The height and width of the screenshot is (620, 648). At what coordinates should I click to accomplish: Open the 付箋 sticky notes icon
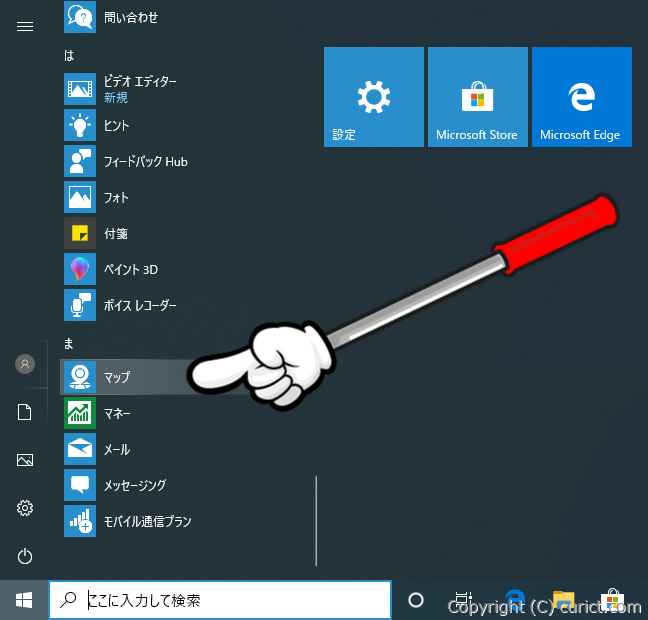(x=80, y=233)
